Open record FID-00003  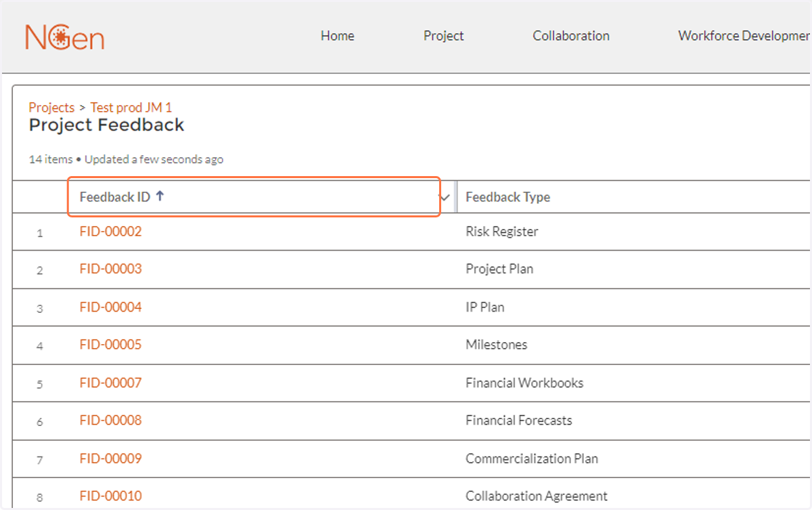coord(110,269)
